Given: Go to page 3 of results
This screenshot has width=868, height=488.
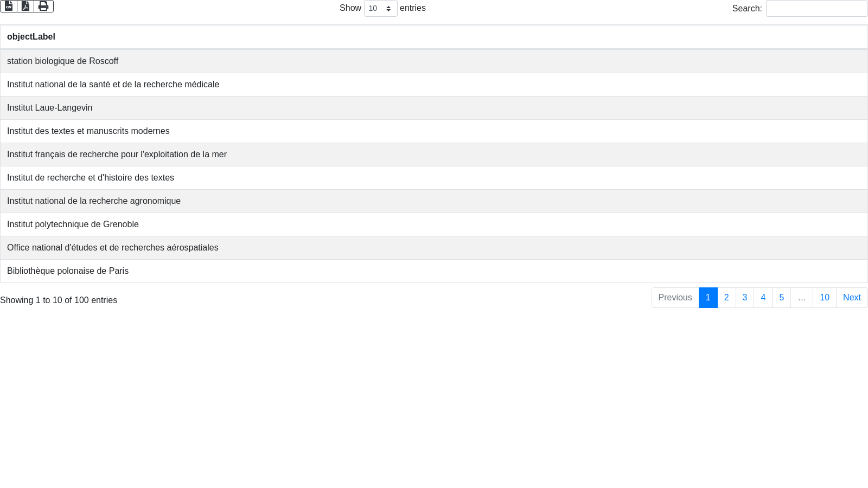Looking at the screenshot, I should 745,298.
